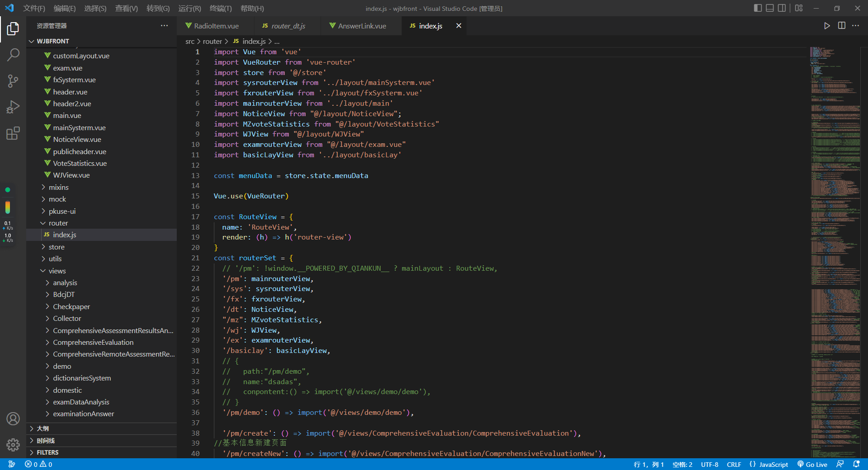This screenshot has width=868, height=470.
Task: Expand the 大纲 outline section
Action: (102, 428)
